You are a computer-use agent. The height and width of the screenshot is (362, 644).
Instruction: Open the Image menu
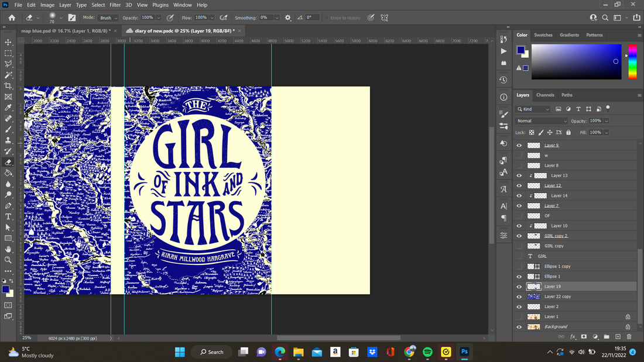[x=47, y=5]
